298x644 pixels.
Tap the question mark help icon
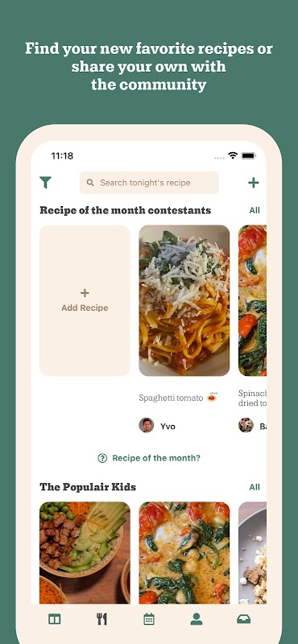102,458
